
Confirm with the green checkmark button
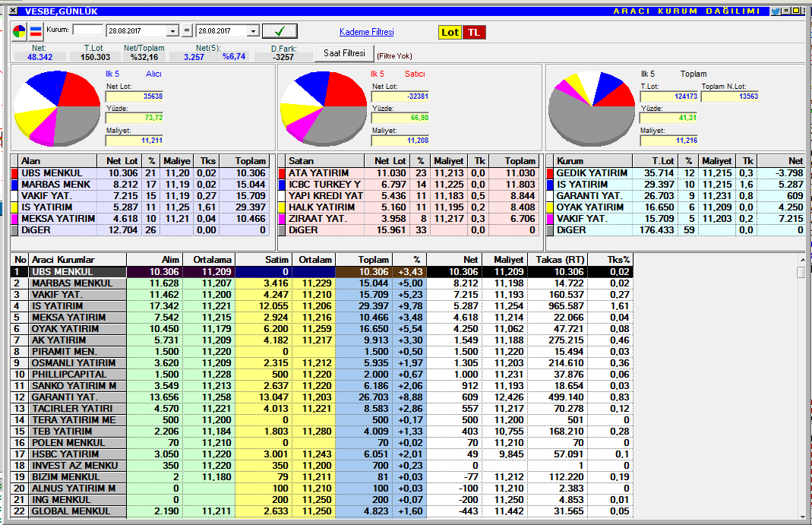pos(280,31)
